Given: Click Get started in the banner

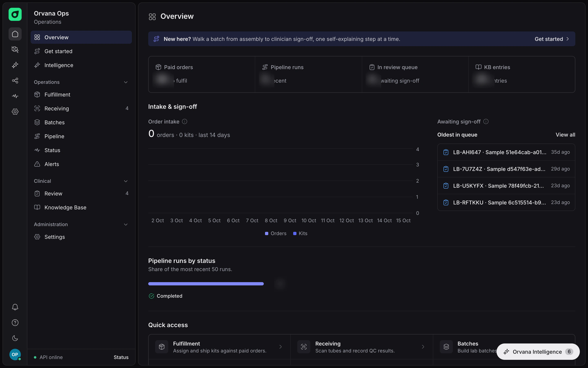Looking at the screenshot, I should (551, 39).
